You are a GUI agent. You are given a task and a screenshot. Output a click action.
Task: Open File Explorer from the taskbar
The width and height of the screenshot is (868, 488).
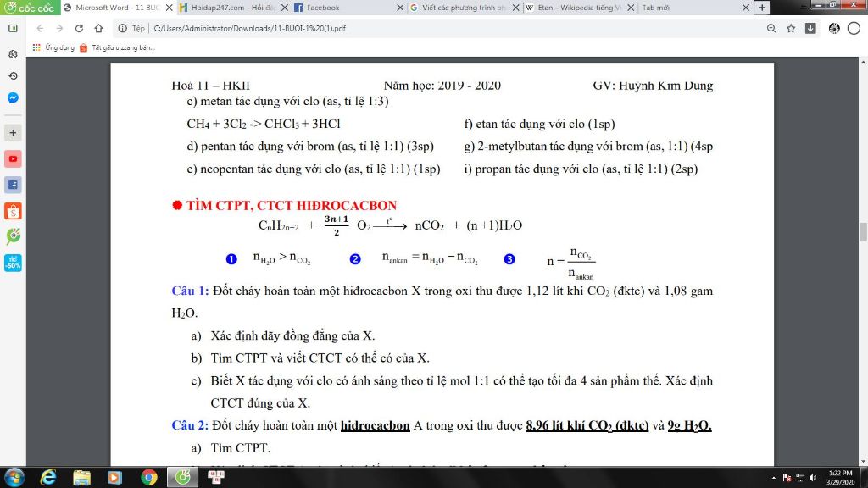(x=81, y=477)
